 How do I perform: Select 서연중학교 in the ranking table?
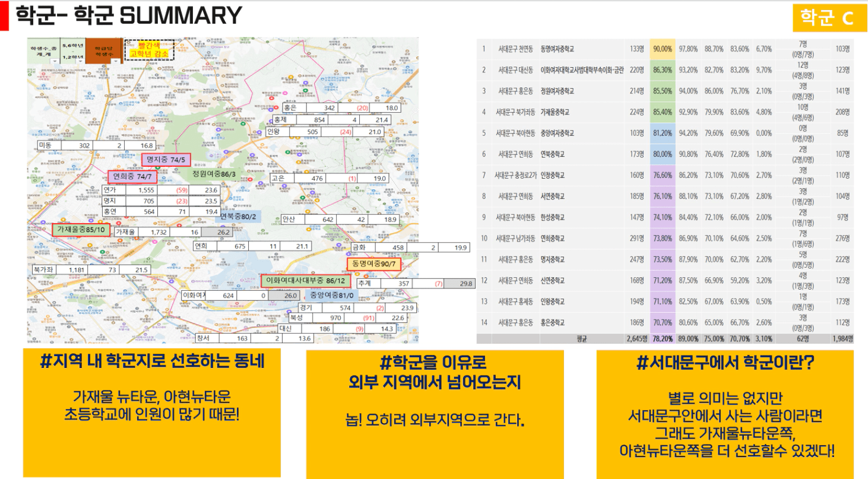tap(553, 196)
